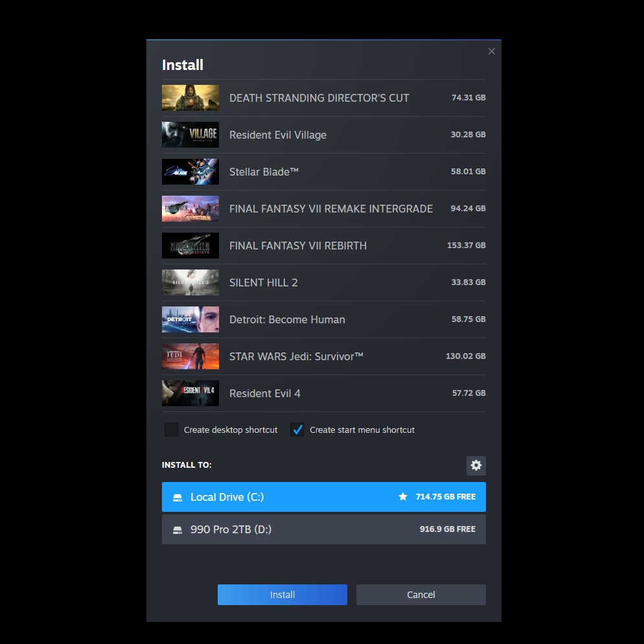Click the Death Stranding Director's Cut thumbnail
Viewport: 644px width, 644px height.
190,98
